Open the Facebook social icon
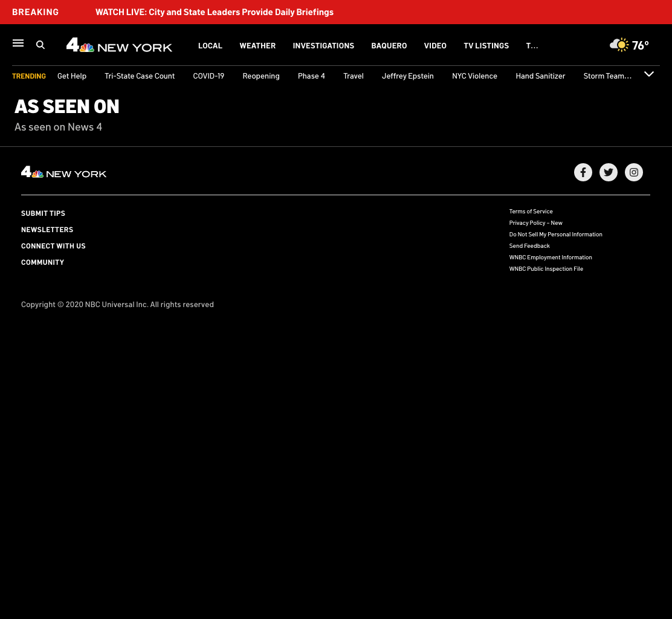Screen dimensions: 672x619 583,172
